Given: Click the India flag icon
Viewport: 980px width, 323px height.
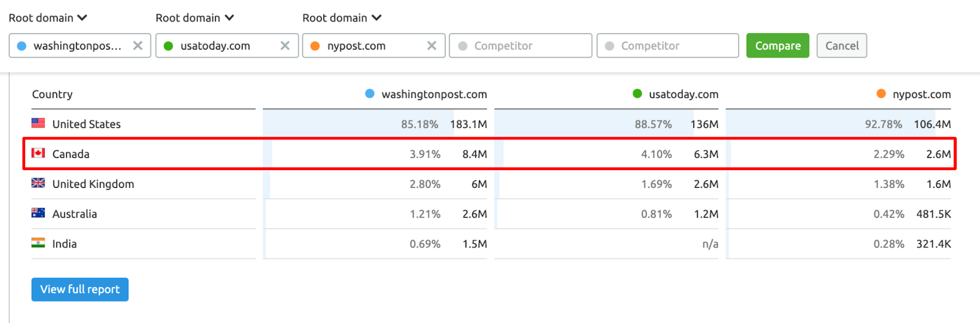Looking at the screenshot, I should [38, 243].
